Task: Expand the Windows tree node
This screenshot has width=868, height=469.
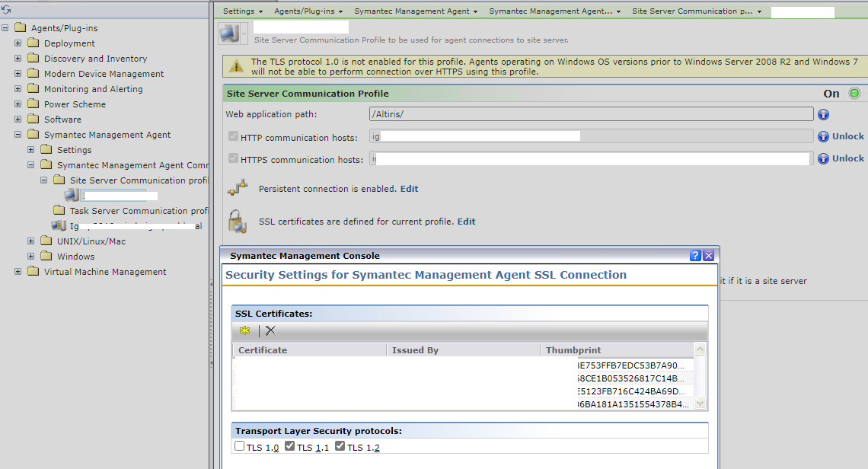Action: 30,257
